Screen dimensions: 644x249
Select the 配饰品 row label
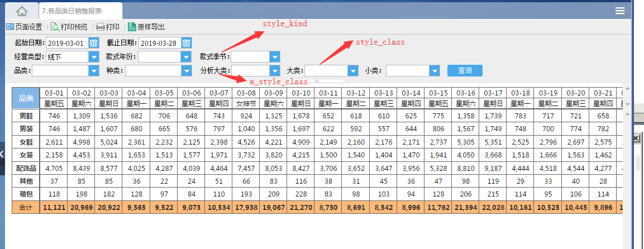coord(26,168)
